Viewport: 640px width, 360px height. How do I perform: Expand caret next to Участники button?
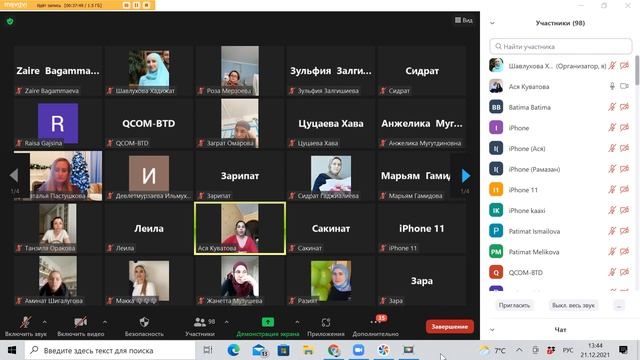[227, 322]
